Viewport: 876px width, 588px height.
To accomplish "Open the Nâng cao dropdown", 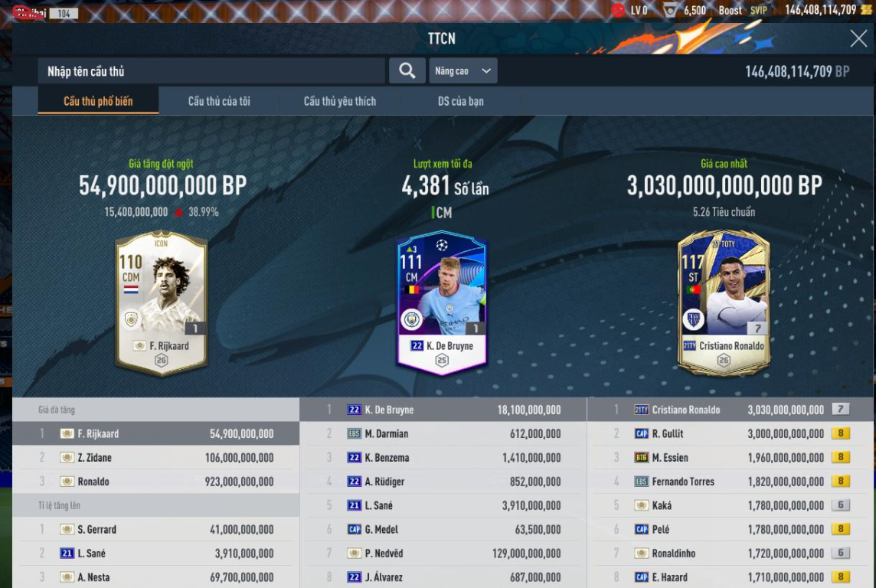I will 463,71.
